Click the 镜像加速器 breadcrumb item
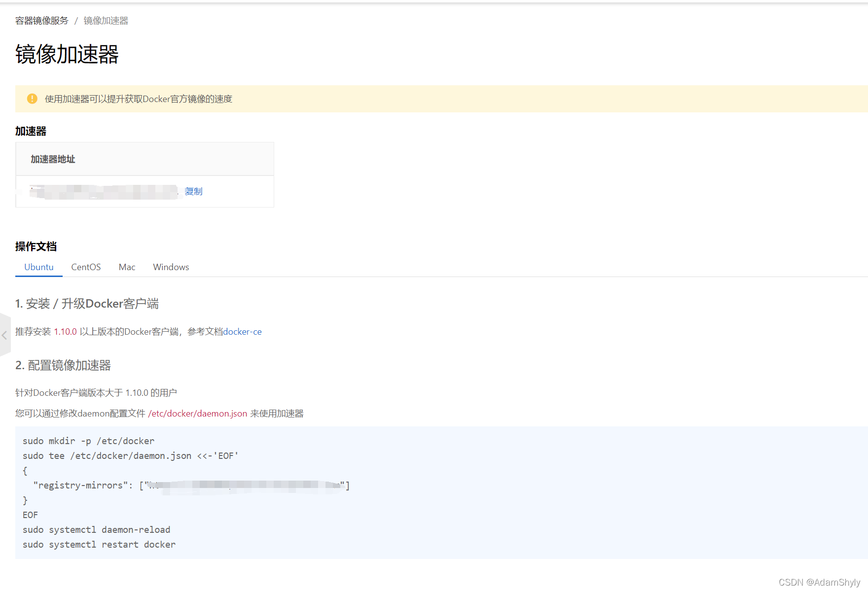The image size is (868, 592). click(106, 21)
